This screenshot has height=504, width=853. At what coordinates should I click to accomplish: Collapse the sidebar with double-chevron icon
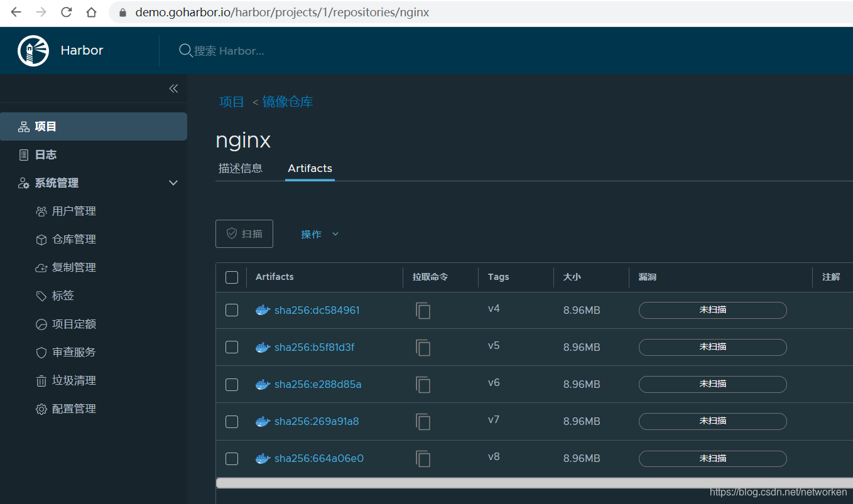173,88
